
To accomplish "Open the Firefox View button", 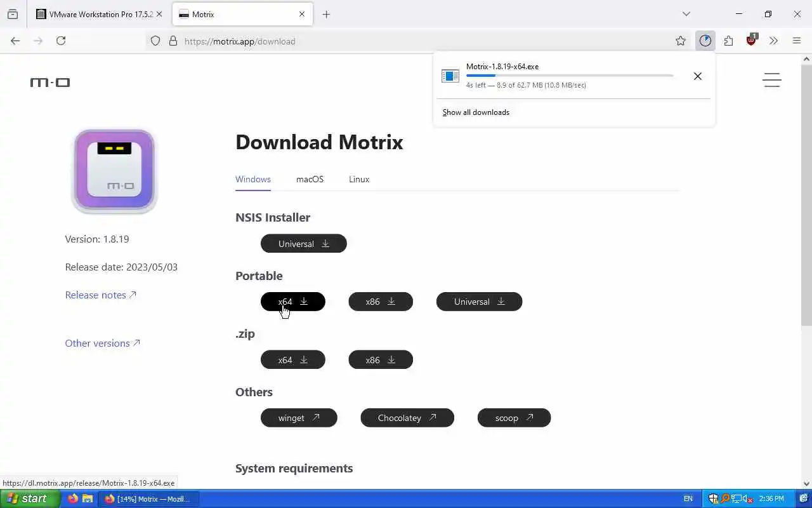I will point(13,14).
